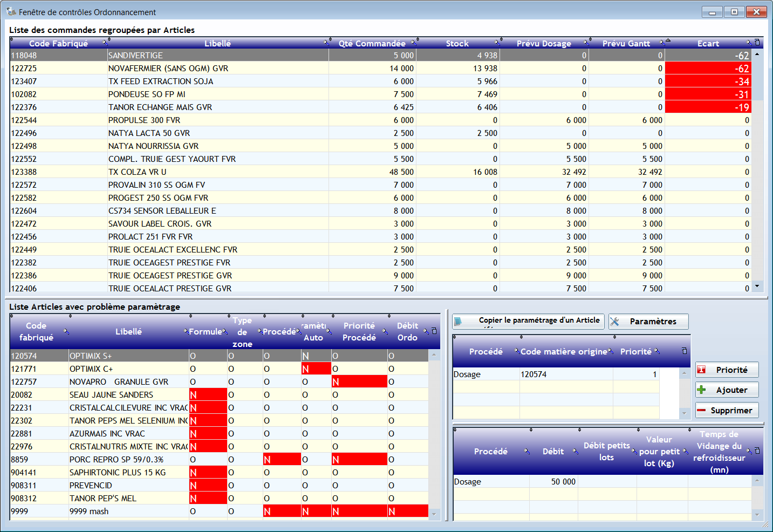Click the Ajouter button label
The width and height of the screenshot is (773, 532).
(731, 390)
